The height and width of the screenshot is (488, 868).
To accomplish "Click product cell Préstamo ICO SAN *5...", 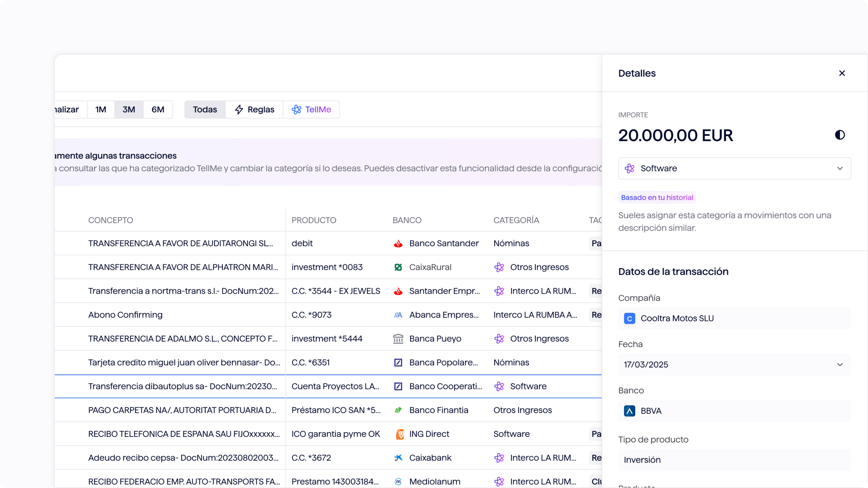I will point(336,410).
